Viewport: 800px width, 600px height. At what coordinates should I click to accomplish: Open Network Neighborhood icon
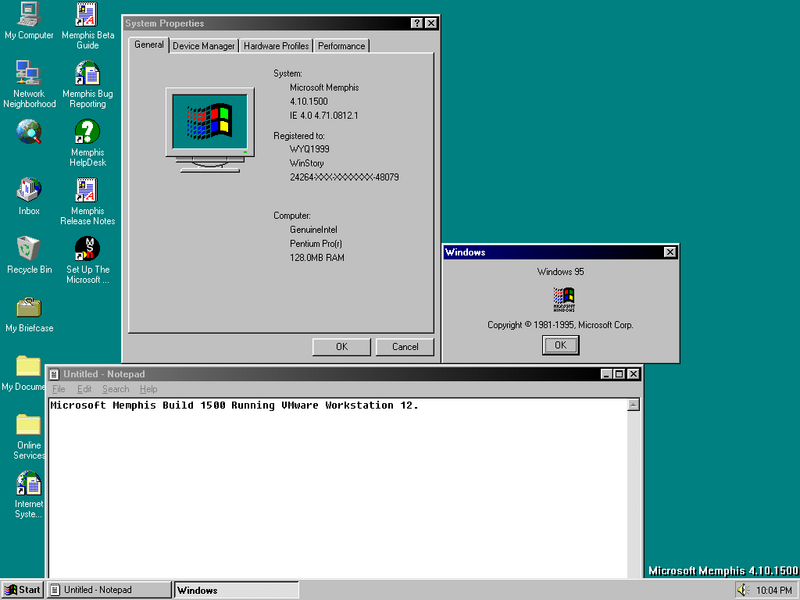click(29, 73)
